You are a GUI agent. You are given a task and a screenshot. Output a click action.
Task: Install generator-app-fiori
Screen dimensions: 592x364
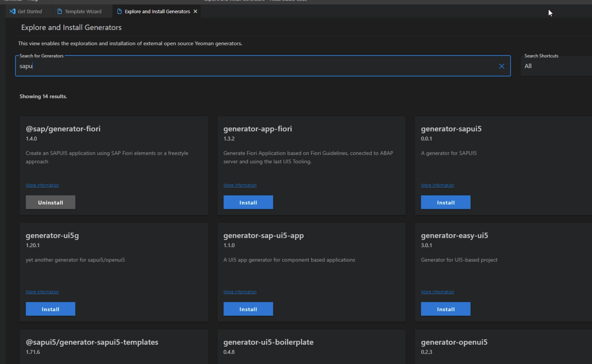pyautogui.click(x=248, y=202)
